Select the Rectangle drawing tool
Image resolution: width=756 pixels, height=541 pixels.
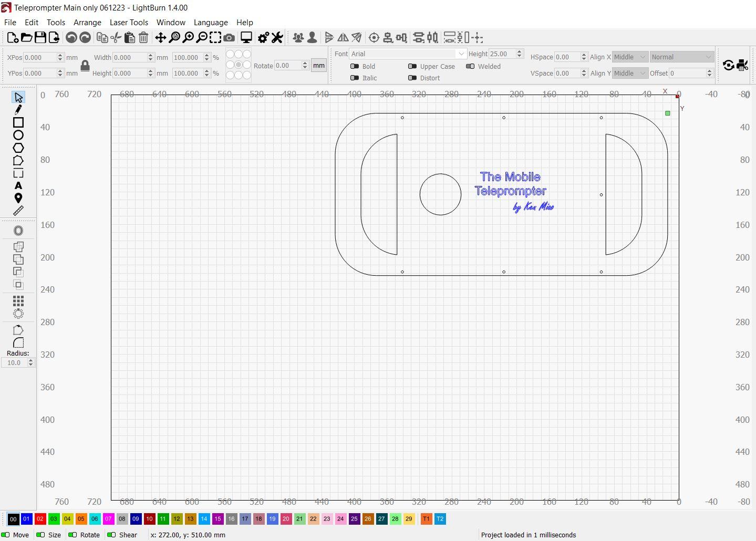pos(18,122)
